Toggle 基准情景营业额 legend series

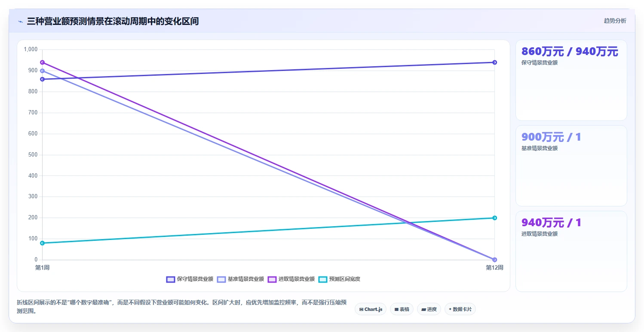point(240,279)
